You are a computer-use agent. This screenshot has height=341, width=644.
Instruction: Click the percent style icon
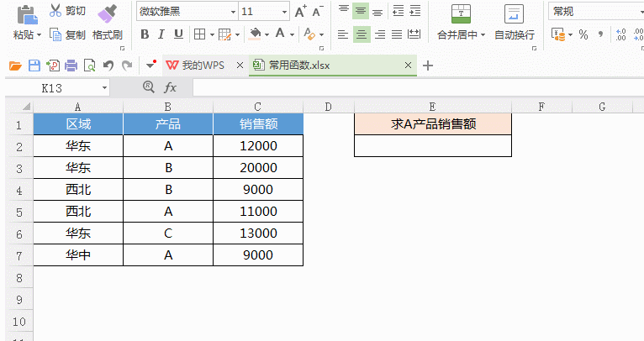coord(583,34)
